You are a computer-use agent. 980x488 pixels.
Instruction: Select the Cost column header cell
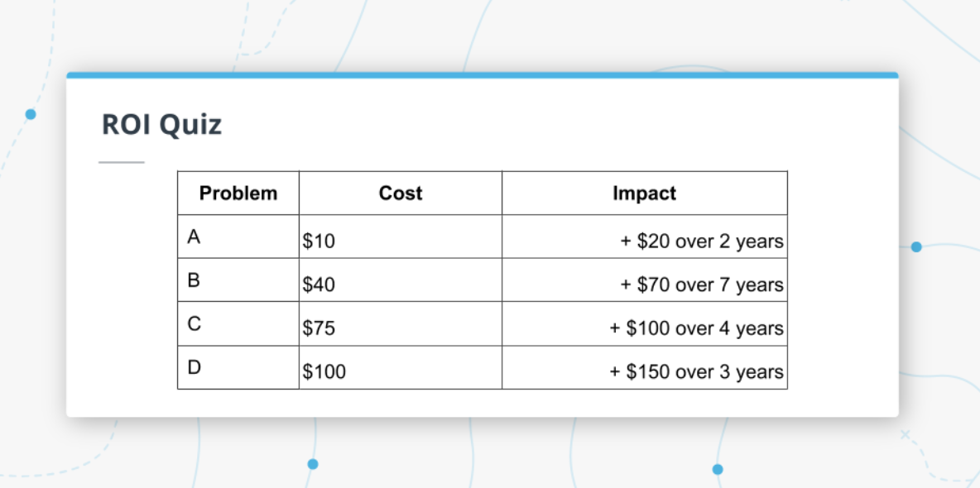[401, 194]
